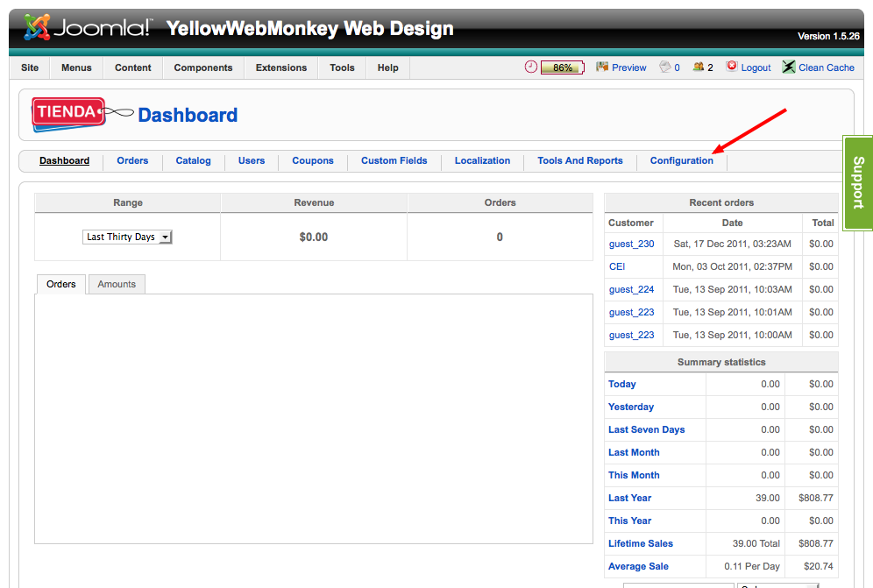Open guest_223 order from 10:00AM
The image size is (873, 588).
[x=631, y=336]
